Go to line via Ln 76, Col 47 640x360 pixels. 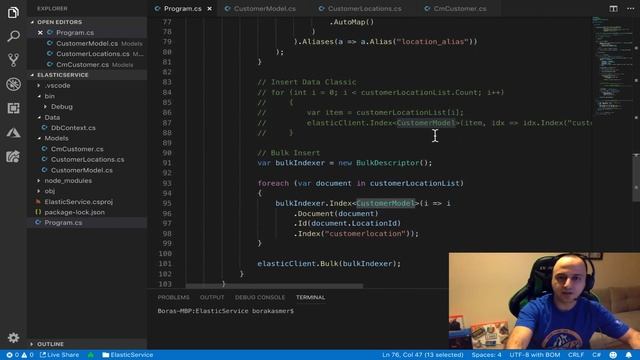(423, 355)
